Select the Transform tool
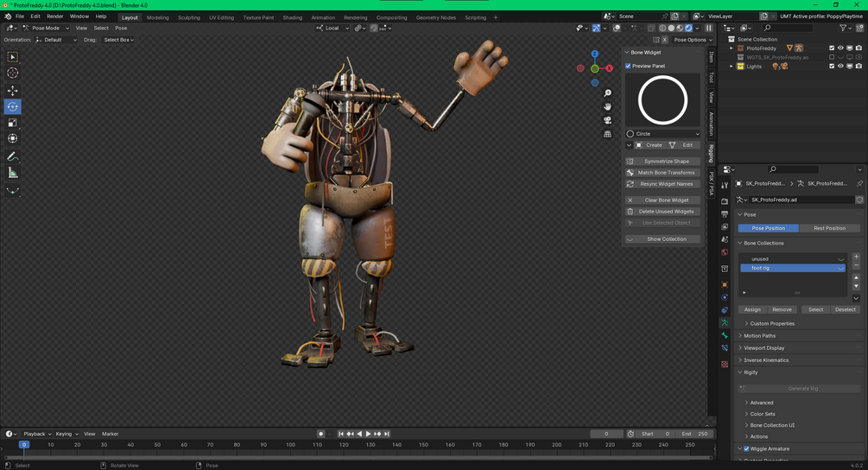This screenshot has height=470, width=868. point(12,138)
